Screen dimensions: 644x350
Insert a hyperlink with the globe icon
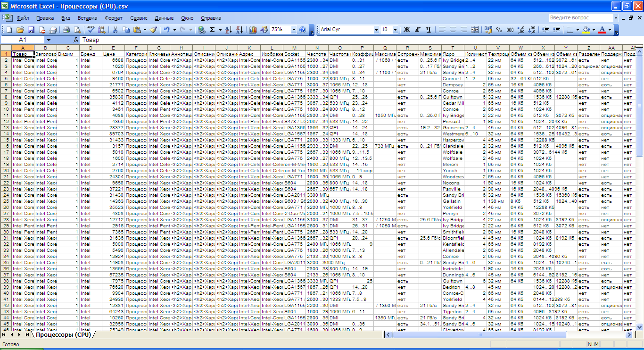click(201, 29)
